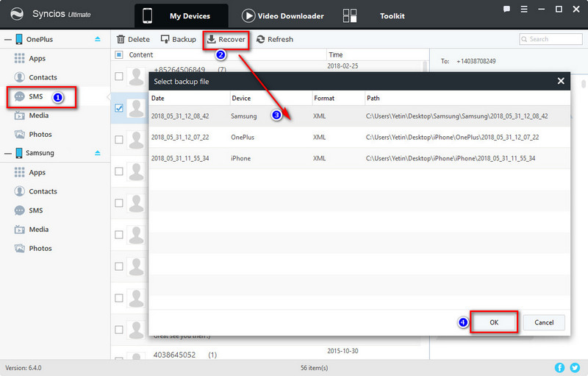Click the OnePlus device name
This screenshot has height=376, width=588.
pos(40,40)
